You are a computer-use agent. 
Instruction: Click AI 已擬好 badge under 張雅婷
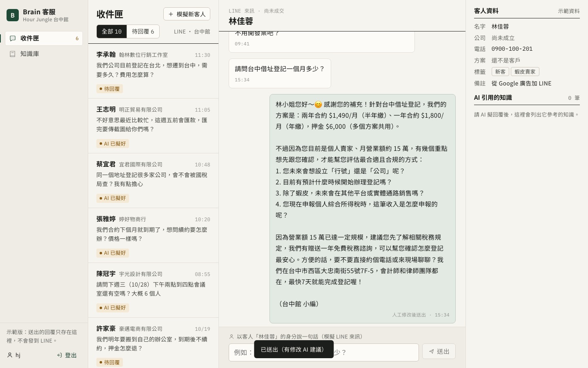point(113,253)
